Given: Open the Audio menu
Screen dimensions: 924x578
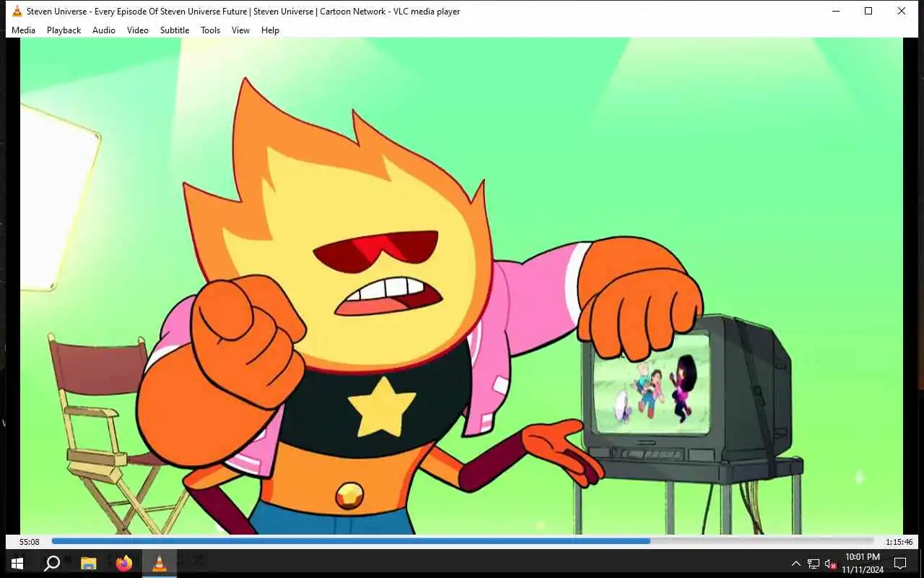Looking at the screenshot, I should [104, 30].
